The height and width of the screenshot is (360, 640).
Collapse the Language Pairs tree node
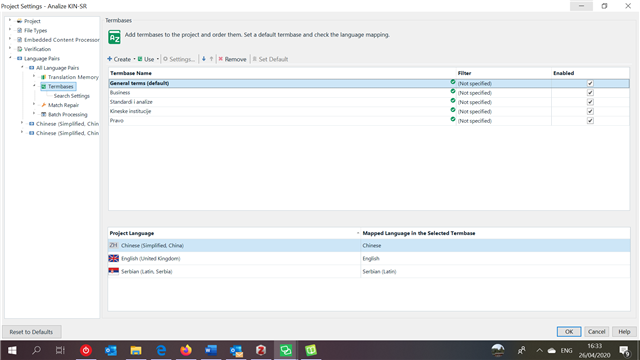click(x=10, y=58)
